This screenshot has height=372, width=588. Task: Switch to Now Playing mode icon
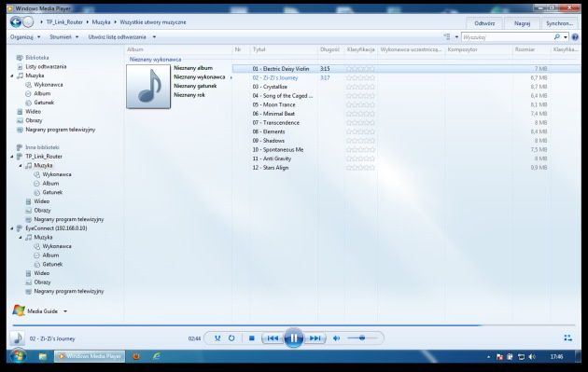567,338
